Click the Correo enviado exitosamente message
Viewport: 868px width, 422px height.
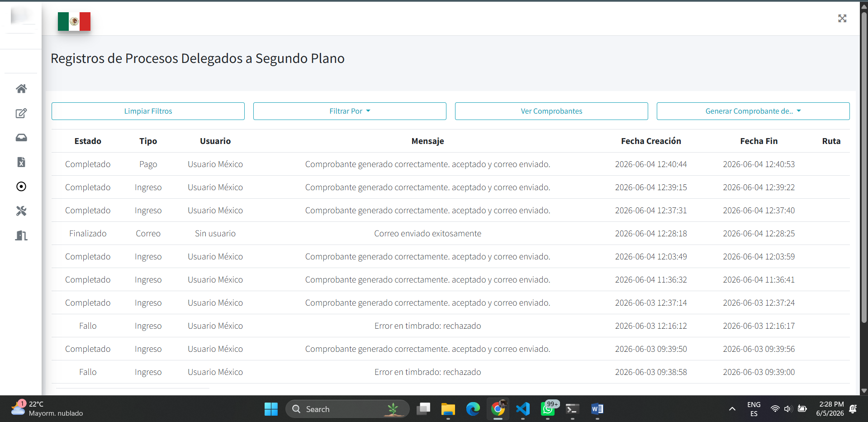(427, 234)
